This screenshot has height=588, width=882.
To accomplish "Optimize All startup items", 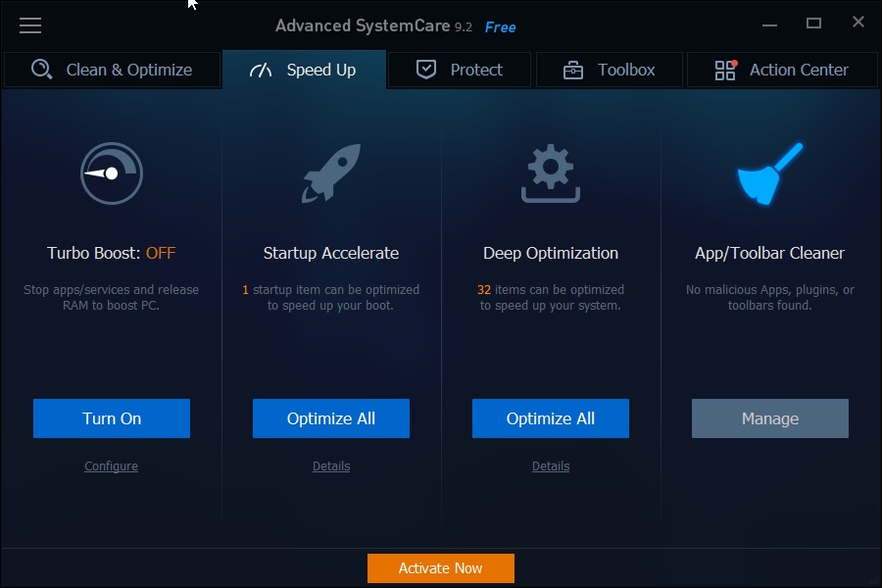I will [x=330, y=418].
